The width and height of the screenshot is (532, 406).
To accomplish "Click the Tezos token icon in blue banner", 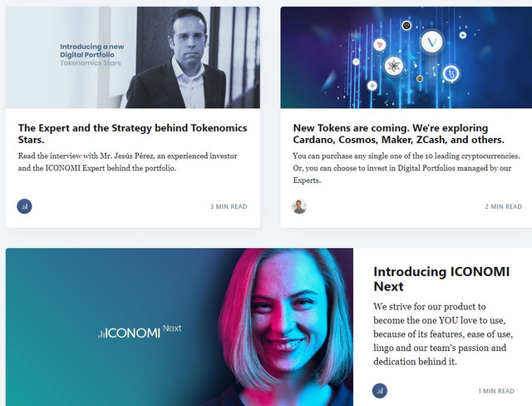I will (x=451, y=74).
